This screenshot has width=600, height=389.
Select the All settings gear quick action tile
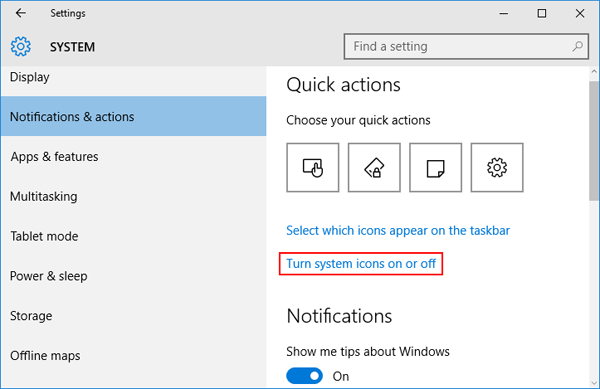point(497,168)
